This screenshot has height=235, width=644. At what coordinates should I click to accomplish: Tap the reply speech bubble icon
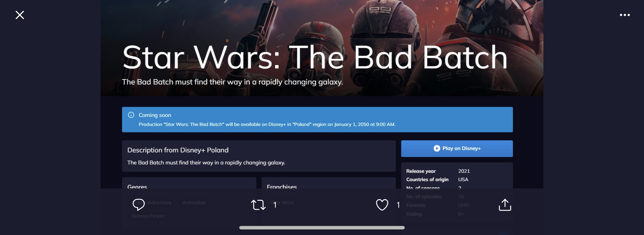(138, 204)
